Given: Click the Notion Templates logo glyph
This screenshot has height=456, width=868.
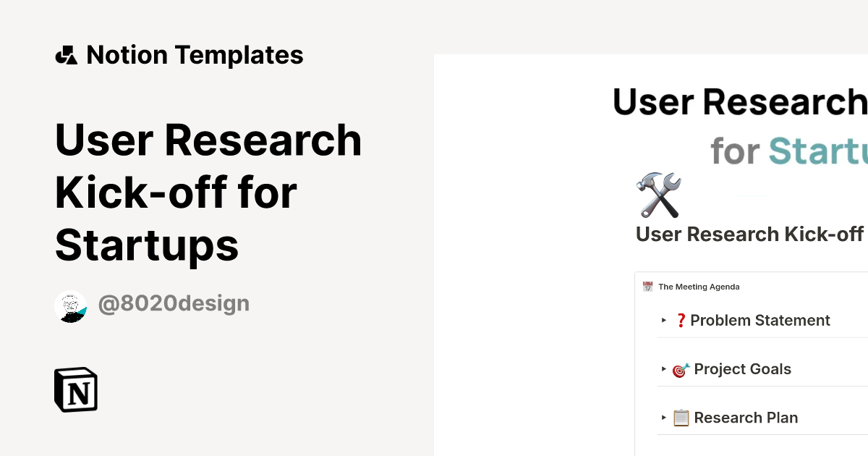Looking at the screenshot, I should pos(67,54).
